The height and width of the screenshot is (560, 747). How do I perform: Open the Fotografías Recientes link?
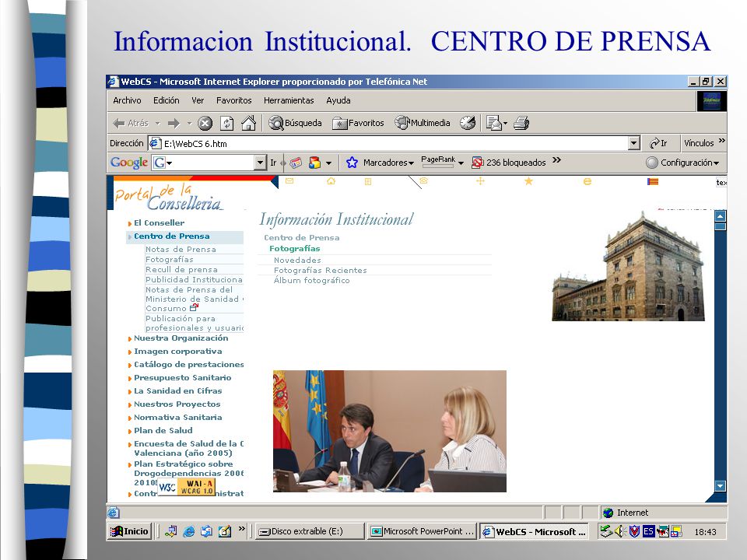click(320, 271)
